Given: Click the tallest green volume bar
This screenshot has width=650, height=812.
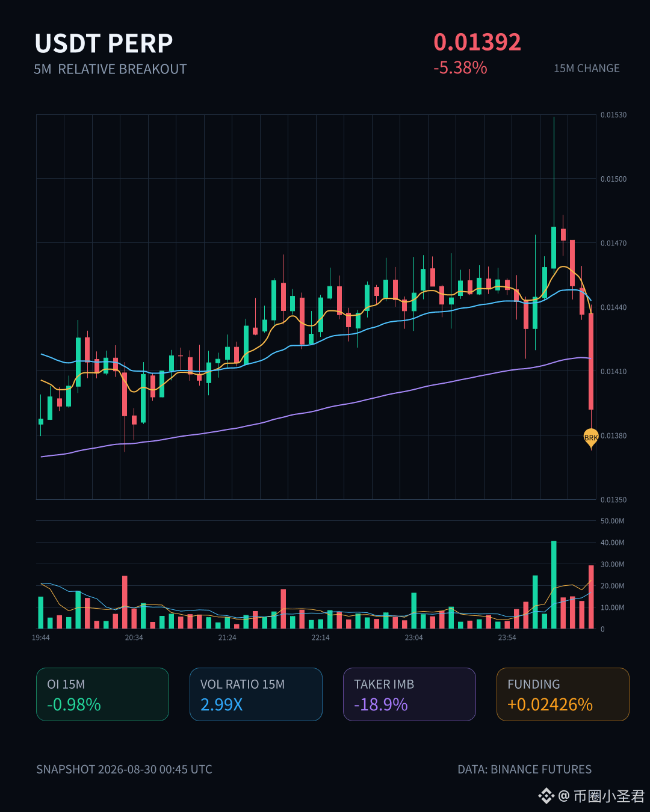Looking at the screenshot, I should [x=554, y=585].
